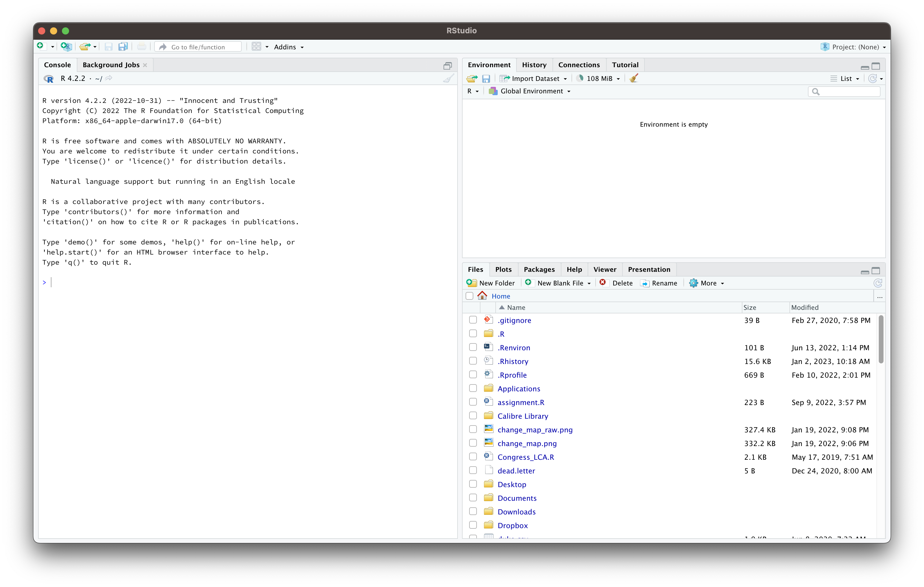
Task: Open the Packages tab
Action: coord(539,269)
